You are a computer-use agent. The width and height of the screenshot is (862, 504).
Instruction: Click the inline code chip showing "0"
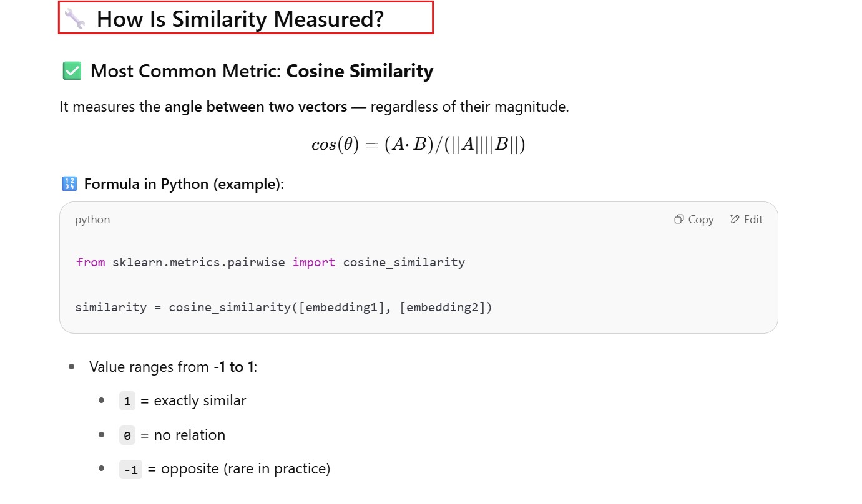pos(127,435)
